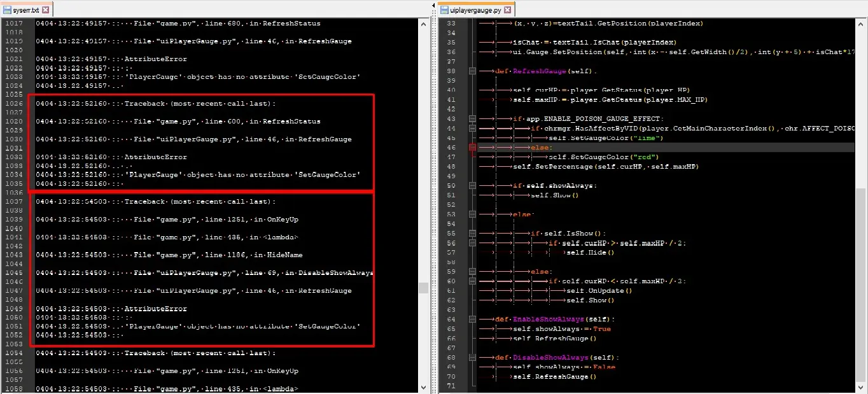The image size is (868, 394).
Task: Close the syserr.txt tab with its X button
Action: tap(46, 10)
